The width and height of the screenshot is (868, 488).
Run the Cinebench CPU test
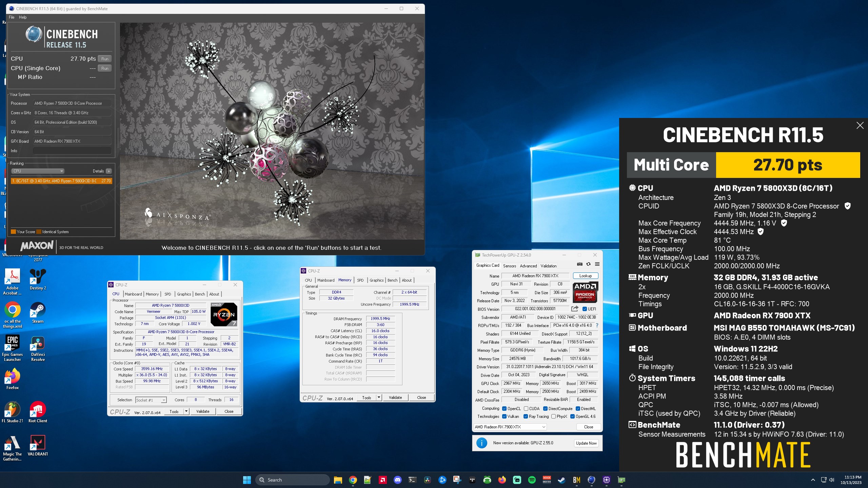[x=105, y=59]
